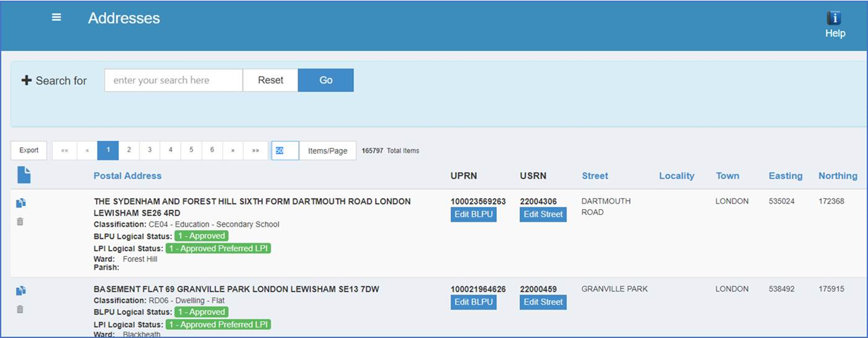The width and height of the screenshot is (868, 338).
Task: Focus the search text field
Action: [x=173, y=80]
